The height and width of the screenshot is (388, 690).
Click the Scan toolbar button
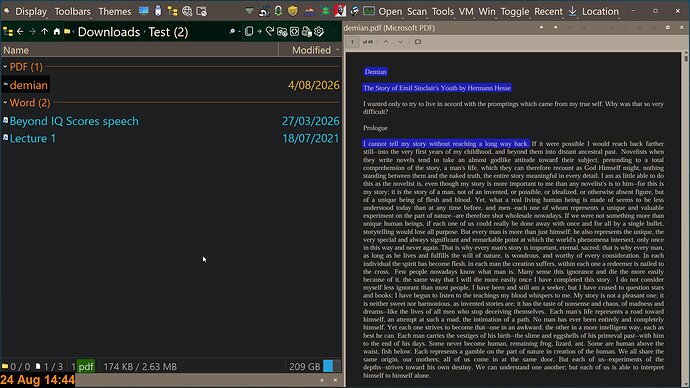[x=416, y=11]
